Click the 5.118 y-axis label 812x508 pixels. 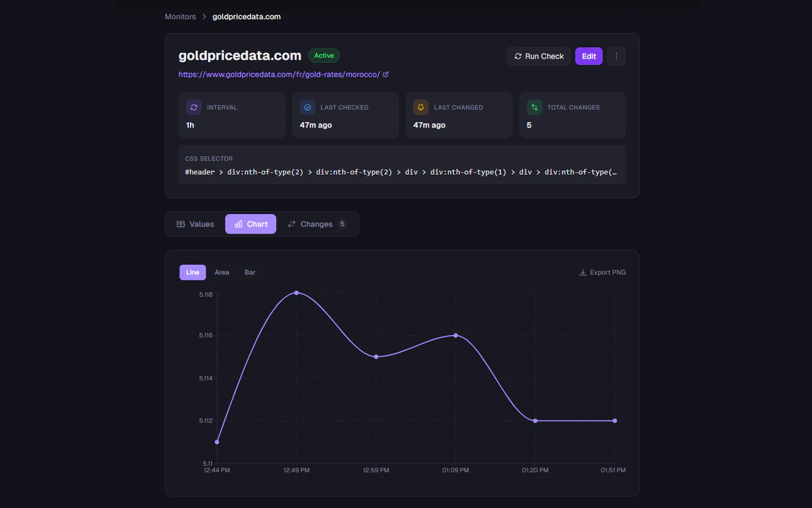coord(206,295)
